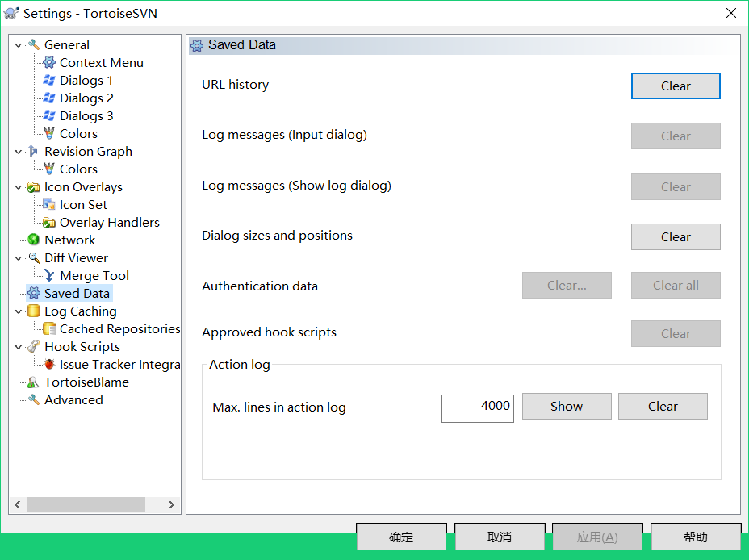The width and height of the screenshot is (749, 560).
Task: Click the 帮助 (Help) button
Action: pyautogui.click(x=696, y=537)
